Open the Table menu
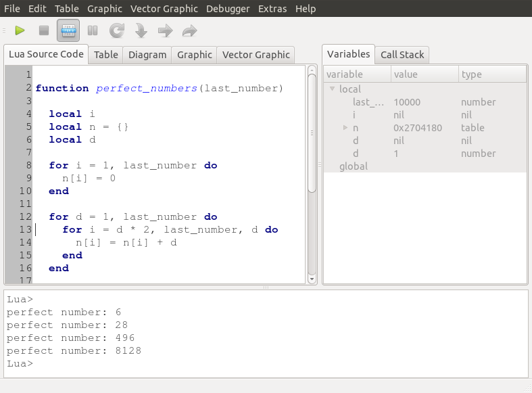The width and height of the screenshot is (532, 393). 67,9
